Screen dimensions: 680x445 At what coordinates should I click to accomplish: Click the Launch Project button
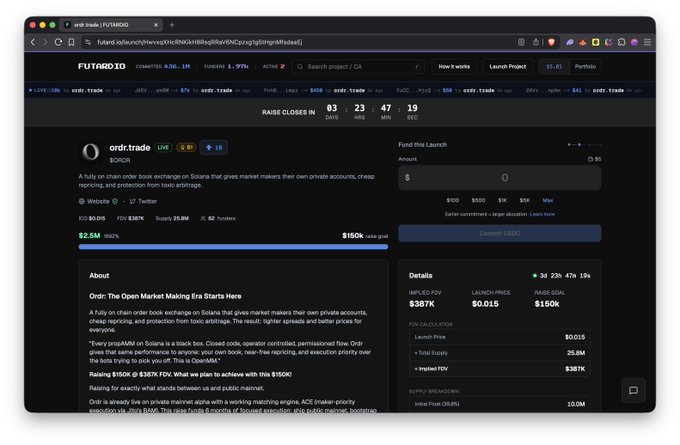pos(507,66)
